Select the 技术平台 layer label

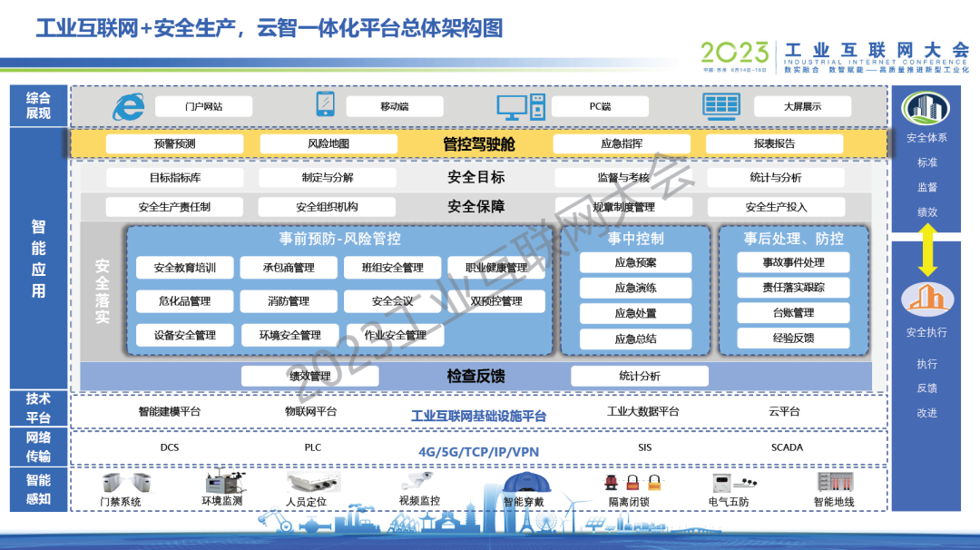tap(38, 408)
